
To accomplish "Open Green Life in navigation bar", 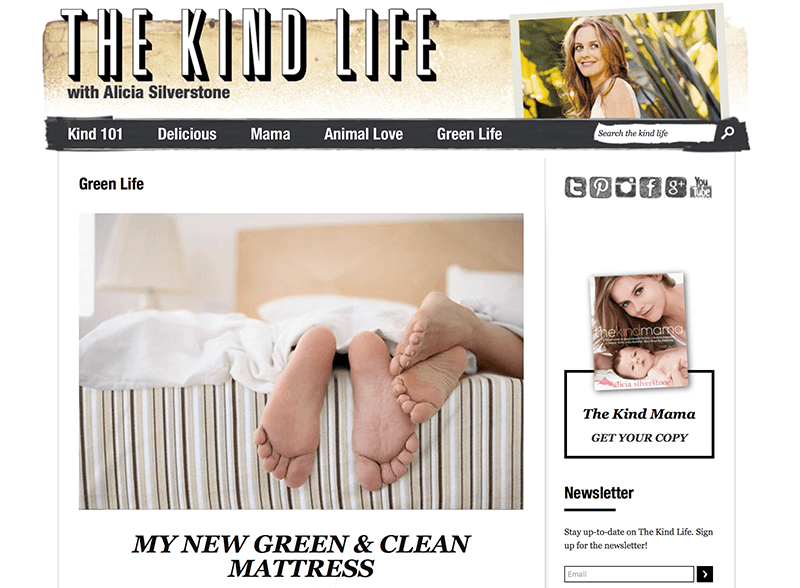I will coord(469,134).
